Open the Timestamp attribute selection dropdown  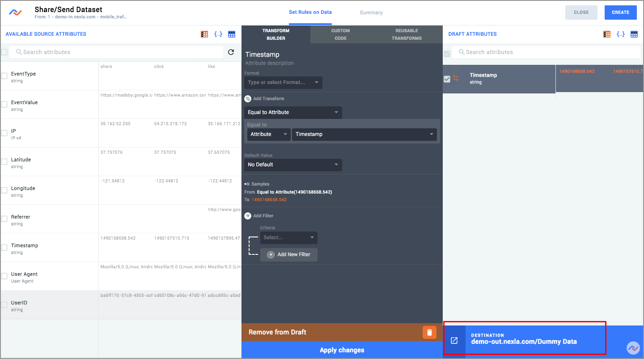point(364,134)
